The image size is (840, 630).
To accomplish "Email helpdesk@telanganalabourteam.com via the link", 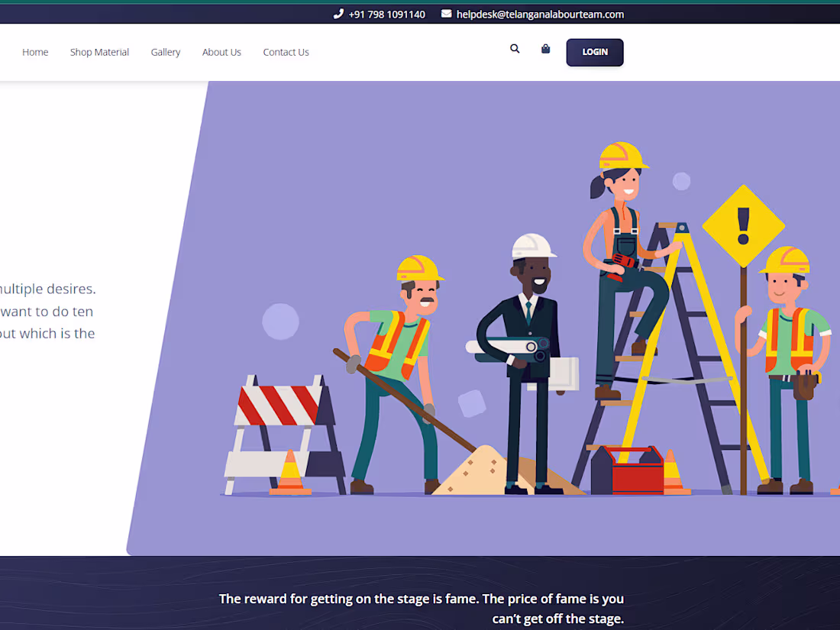I will (x=540, y=14).
